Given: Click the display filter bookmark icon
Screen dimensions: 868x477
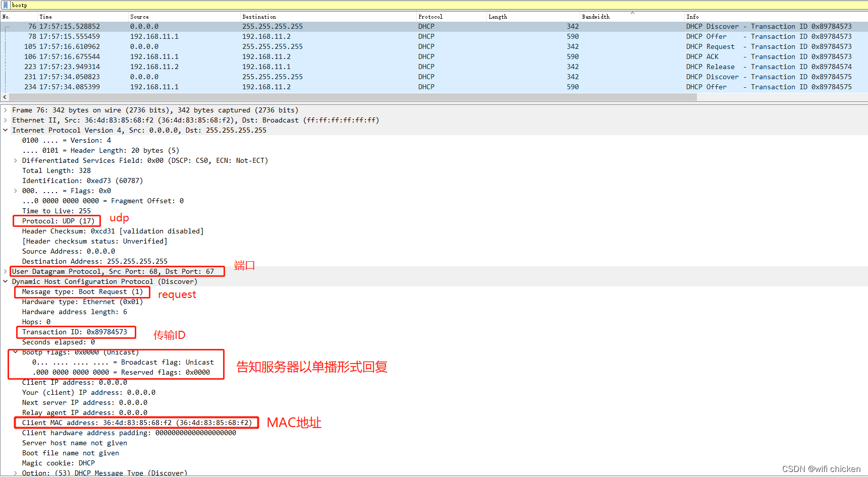Looking at the screenshot, I should (6, 5).
